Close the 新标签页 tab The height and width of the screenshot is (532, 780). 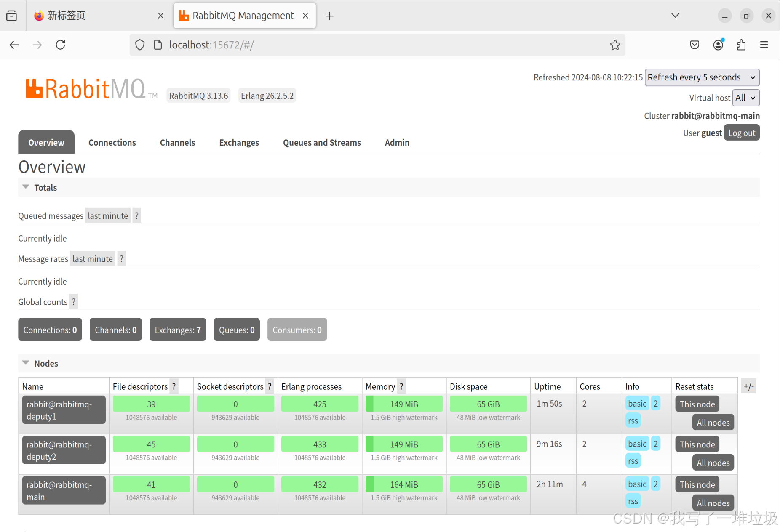coord(160,16)
